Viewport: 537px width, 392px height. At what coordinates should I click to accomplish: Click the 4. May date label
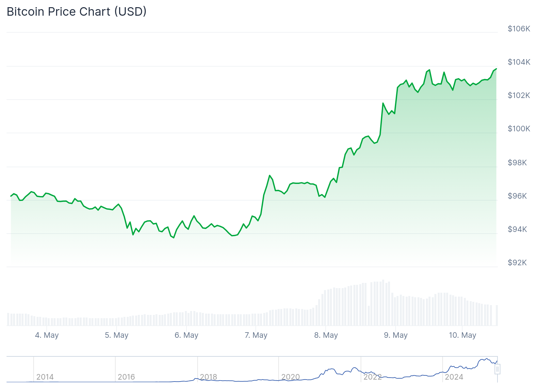[x=47, y=335]
